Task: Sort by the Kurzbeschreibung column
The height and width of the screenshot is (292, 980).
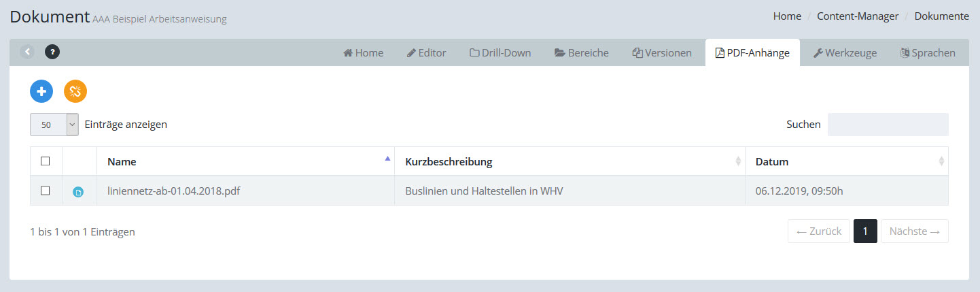Action: click(569, 162)
